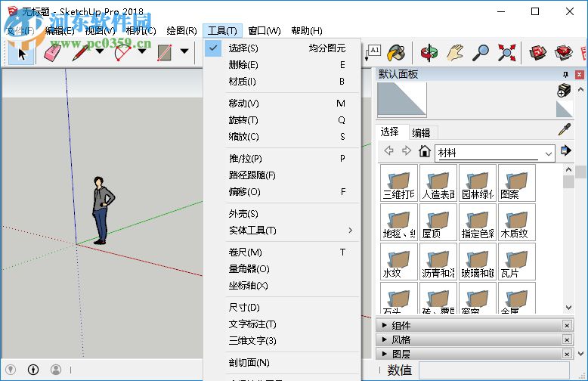Choose 缩放(C) from tools menu

(282, 137)
